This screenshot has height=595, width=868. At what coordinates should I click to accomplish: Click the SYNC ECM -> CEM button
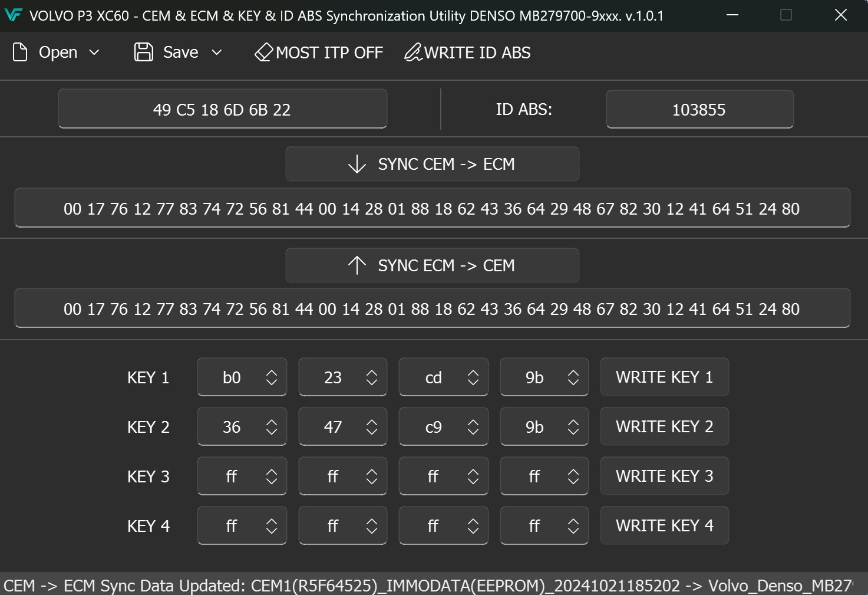[x=432, y=265]
